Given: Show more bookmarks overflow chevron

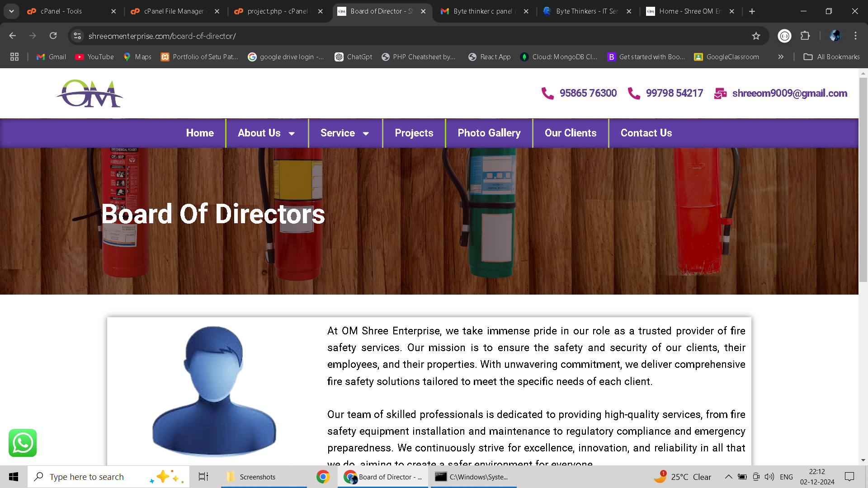Looking at the screenshot, I should click(781, 57).
